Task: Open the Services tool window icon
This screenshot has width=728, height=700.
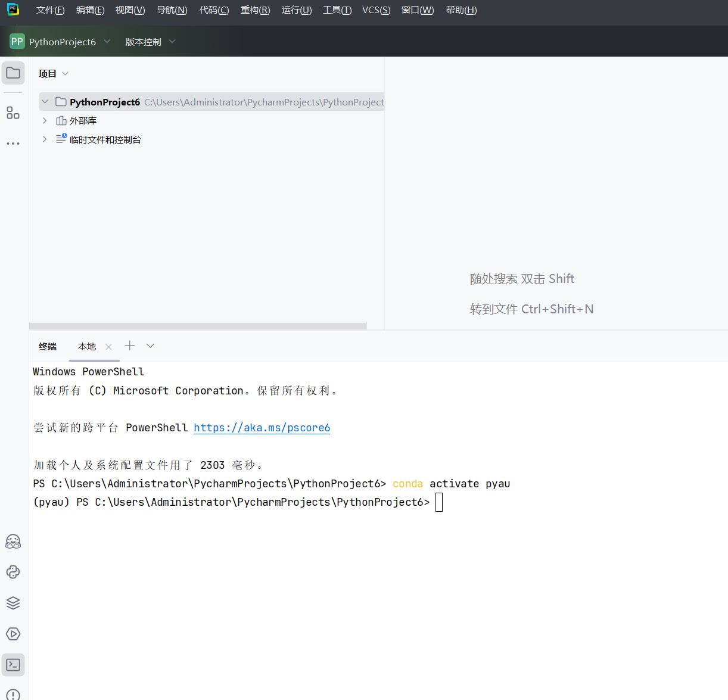Action: (13, 634)
